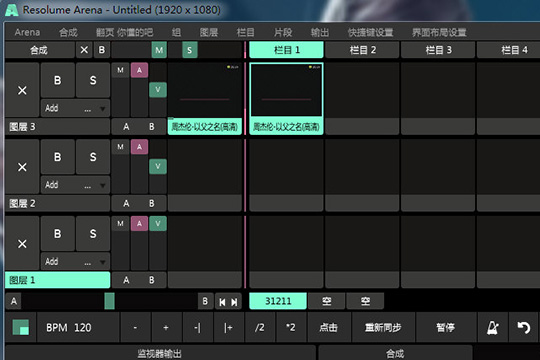Viewport: 540px width, 360px height.
Task: Click layer 1 pink A audio fader
Action: coord(139,224)
